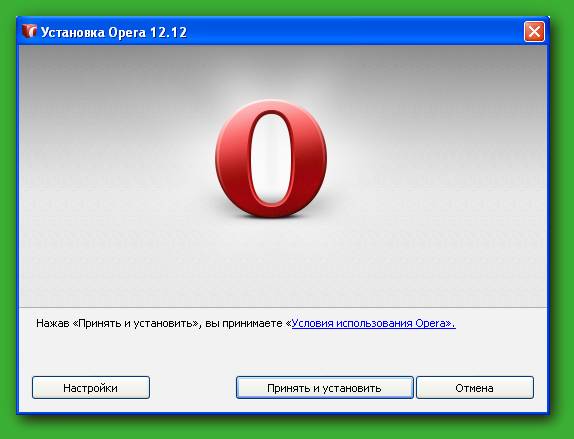Click the large red Opera logo
The height and width of the screenshot is (439, 574).
click(271, 159)
